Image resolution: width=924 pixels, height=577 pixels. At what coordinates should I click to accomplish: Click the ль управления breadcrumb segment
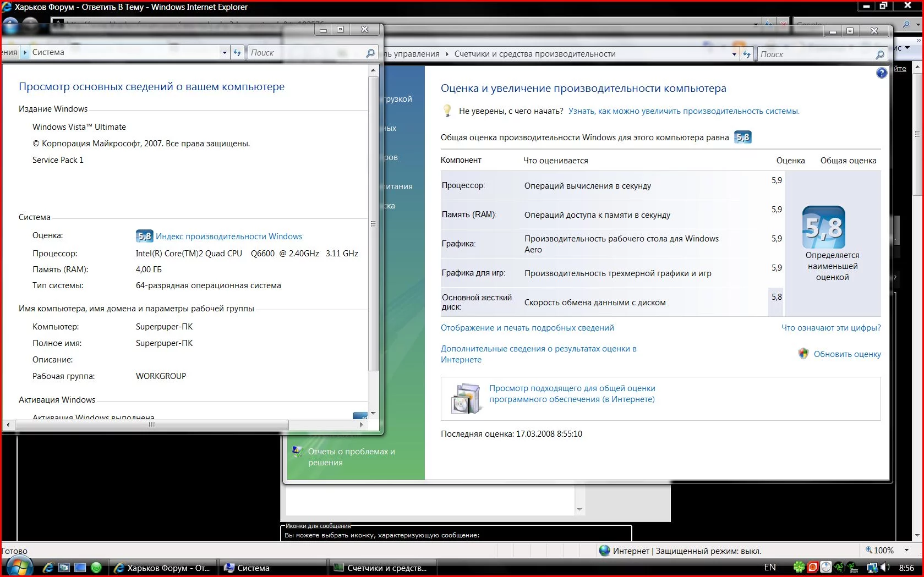[413, 54]
